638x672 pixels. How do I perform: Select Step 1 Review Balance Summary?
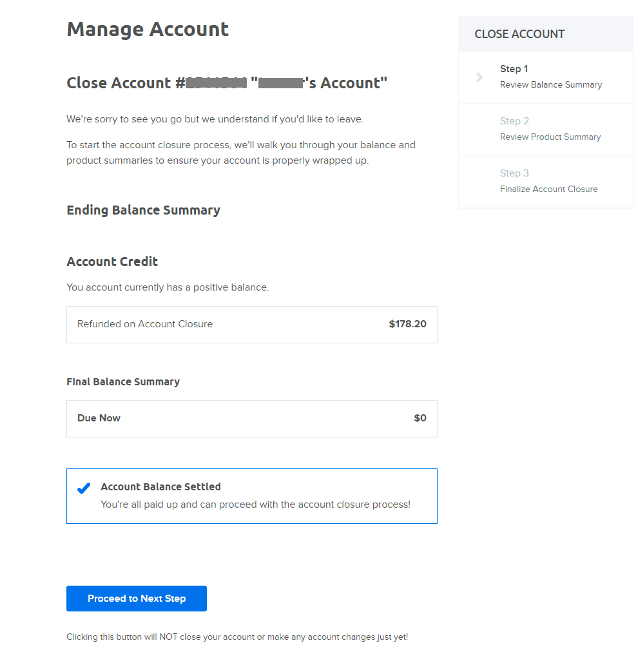click(550, 77)
